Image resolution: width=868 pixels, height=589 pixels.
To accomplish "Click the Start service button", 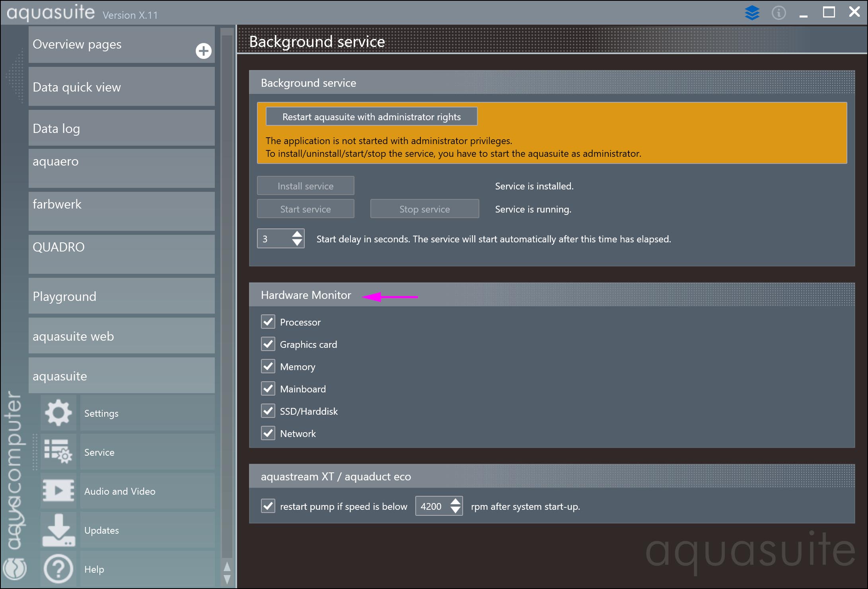I will click(306, 209).
